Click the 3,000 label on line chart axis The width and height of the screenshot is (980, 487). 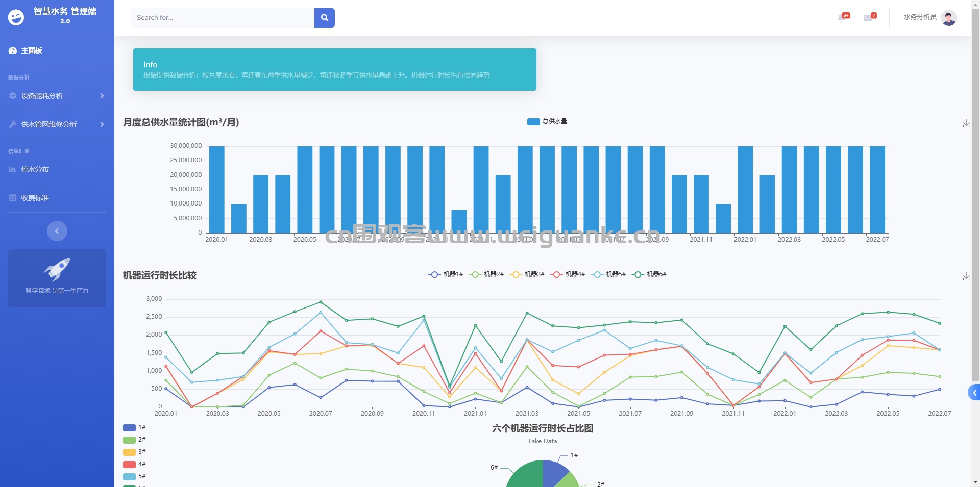coord(154,299)
